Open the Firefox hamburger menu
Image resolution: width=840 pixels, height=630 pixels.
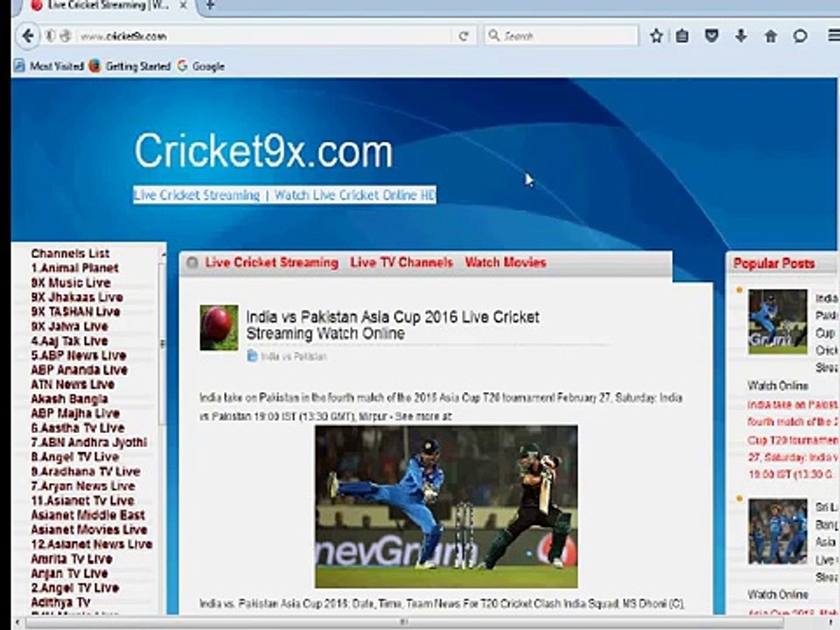pos(834,36)
